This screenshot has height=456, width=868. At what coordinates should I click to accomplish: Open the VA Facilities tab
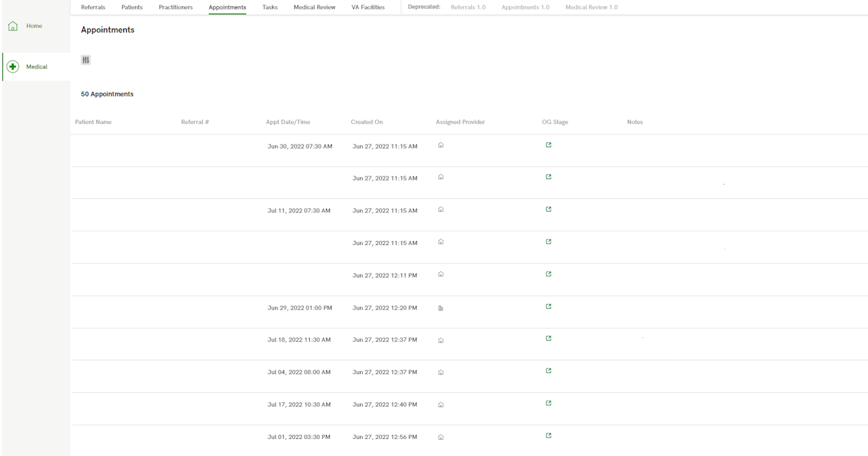point(368,7)
